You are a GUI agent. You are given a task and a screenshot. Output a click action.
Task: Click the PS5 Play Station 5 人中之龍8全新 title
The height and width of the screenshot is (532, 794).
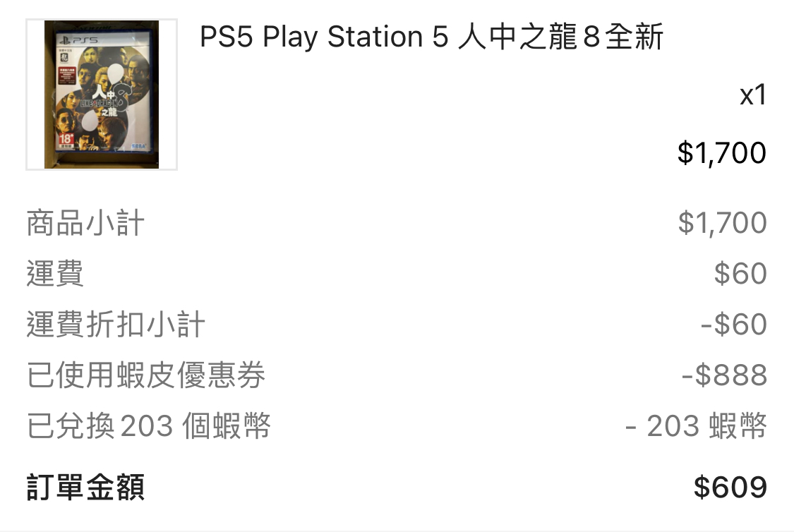point(431,37)
